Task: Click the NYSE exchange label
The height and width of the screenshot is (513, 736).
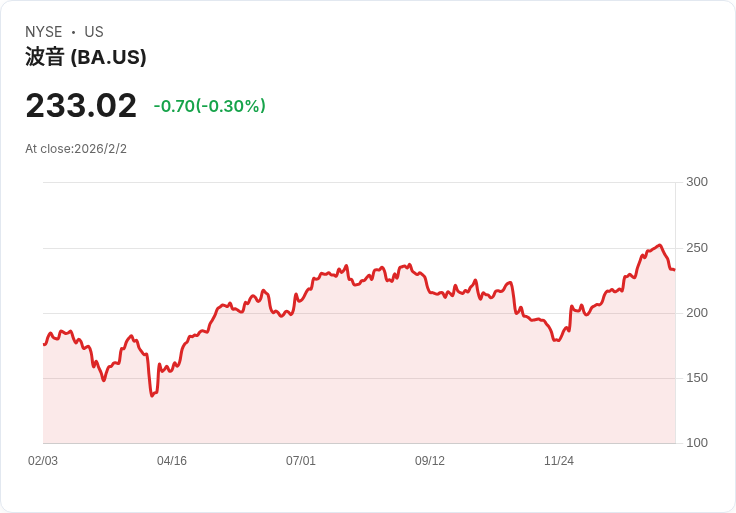Action: click(x=43, y=32)
